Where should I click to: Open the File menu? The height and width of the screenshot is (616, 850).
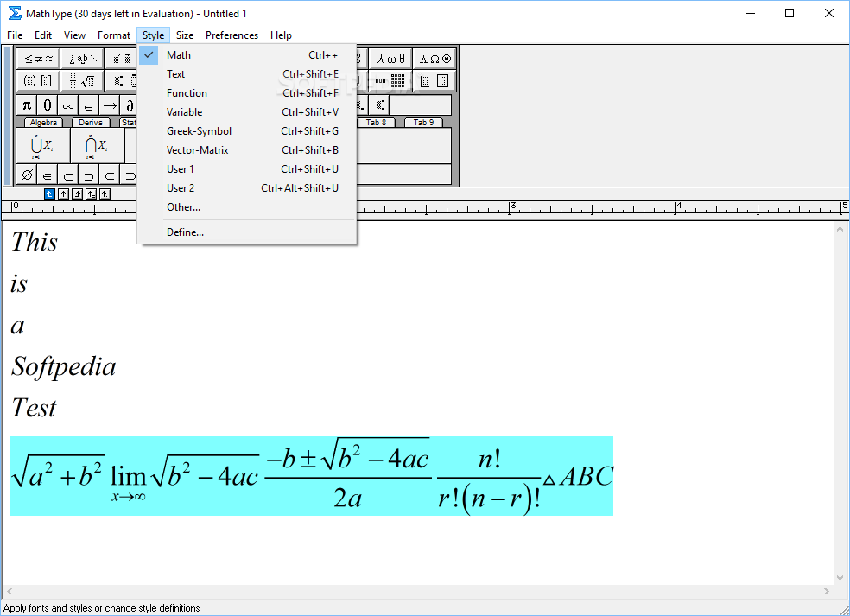15,35
